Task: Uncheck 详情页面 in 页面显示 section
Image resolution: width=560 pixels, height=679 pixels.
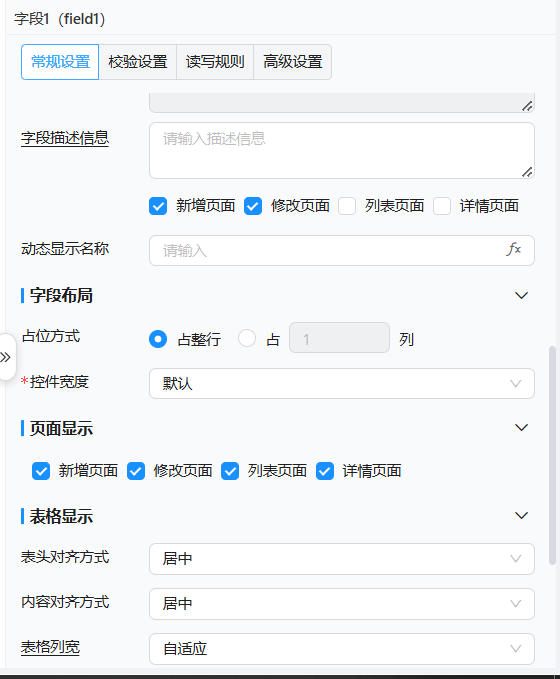Action: [x=325, y=471]
